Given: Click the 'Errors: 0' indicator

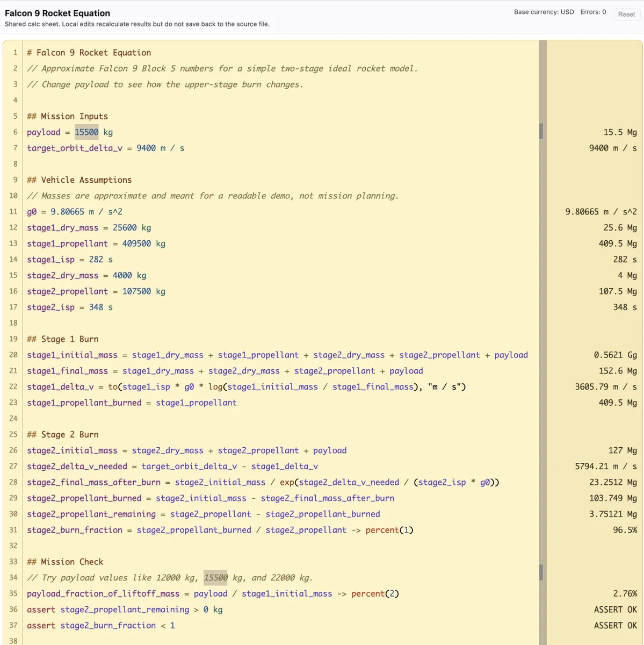Looking at the screenshot, I should (593, 12).
